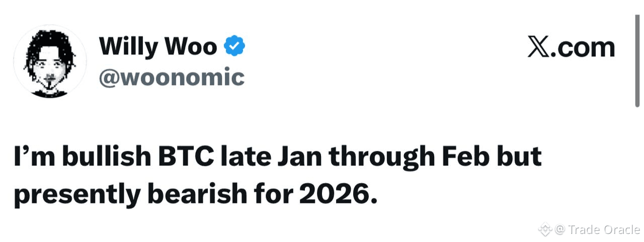Click the @woonomic handle
Image resolution: width=644 pixels, height=242 pixels.
coord(172,77)
